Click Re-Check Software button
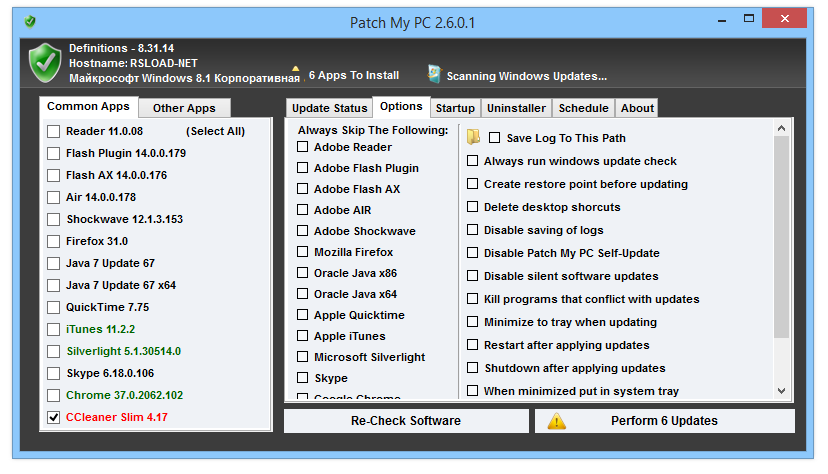The width and height of the screenshot is (828, 474). pyautogui.click(x=406, y=421)
